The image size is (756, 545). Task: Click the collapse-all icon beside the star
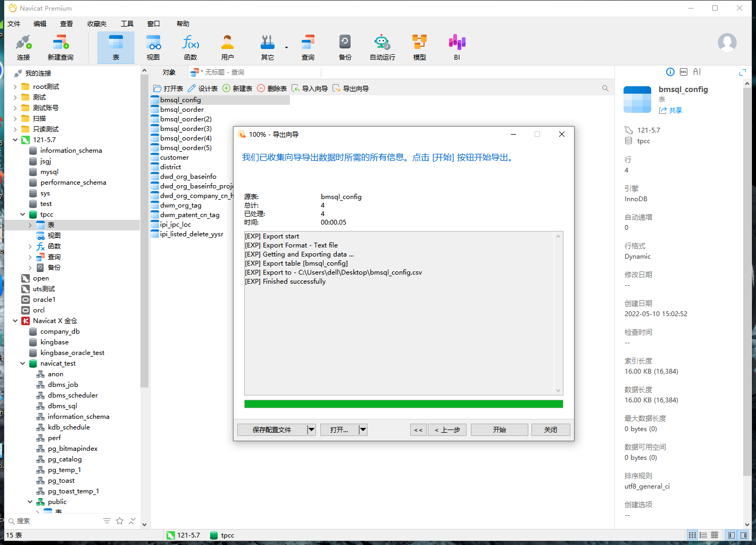(132, 521)
